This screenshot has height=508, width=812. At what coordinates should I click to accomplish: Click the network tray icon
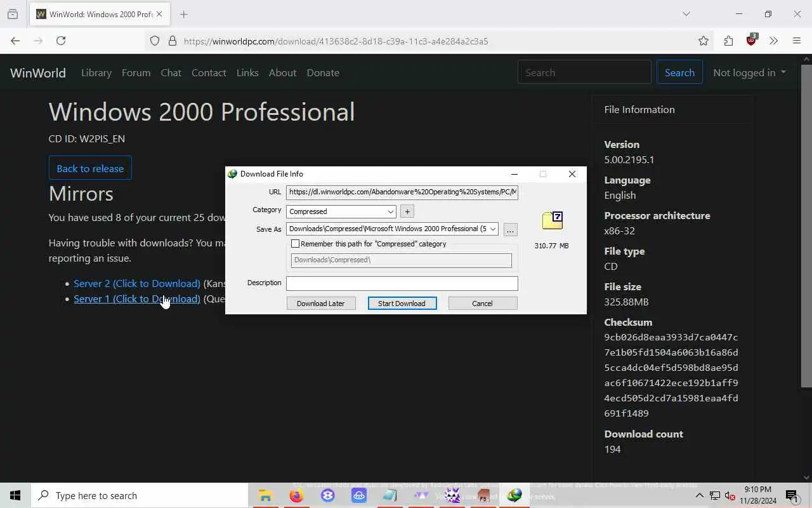[x=714, y=495]
